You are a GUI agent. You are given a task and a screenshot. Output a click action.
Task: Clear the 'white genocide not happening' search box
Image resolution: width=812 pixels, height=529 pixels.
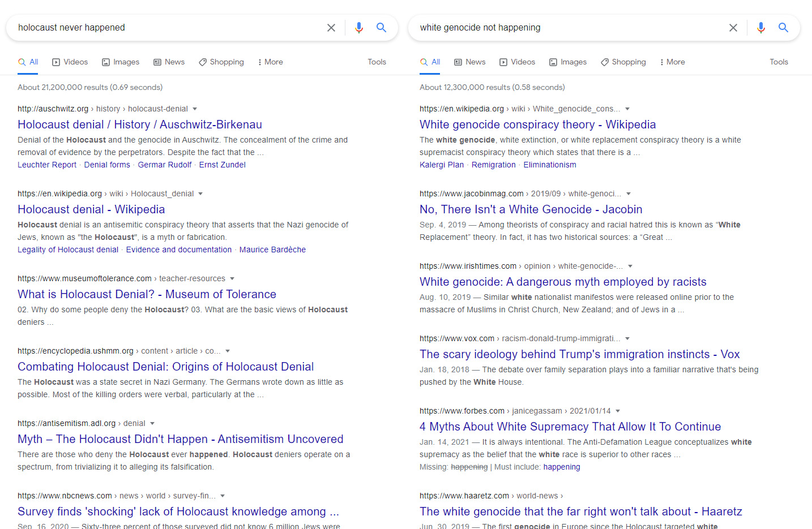tap(733, 28)
